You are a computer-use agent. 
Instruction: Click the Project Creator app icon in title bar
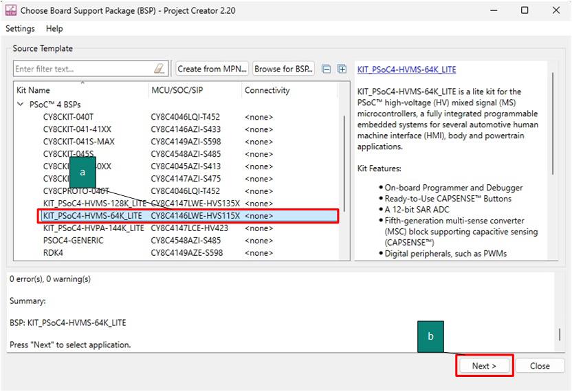tap(10, 10)
